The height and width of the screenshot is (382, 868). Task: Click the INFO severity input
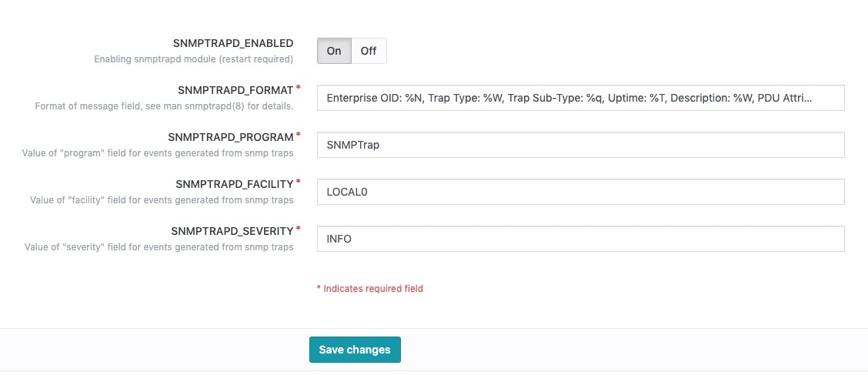click(581, 239)
